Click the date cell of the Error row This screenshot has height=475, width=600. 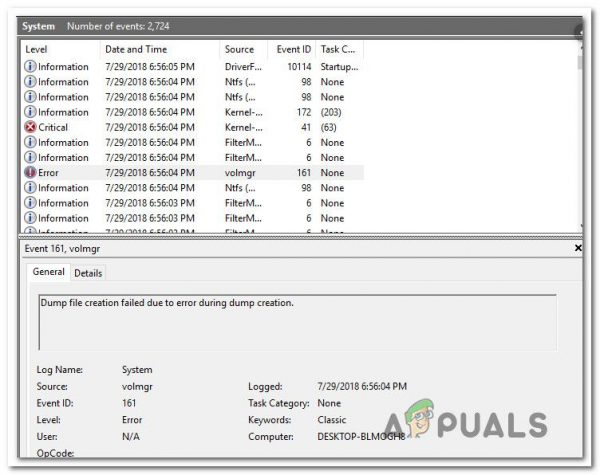[150, 173]
